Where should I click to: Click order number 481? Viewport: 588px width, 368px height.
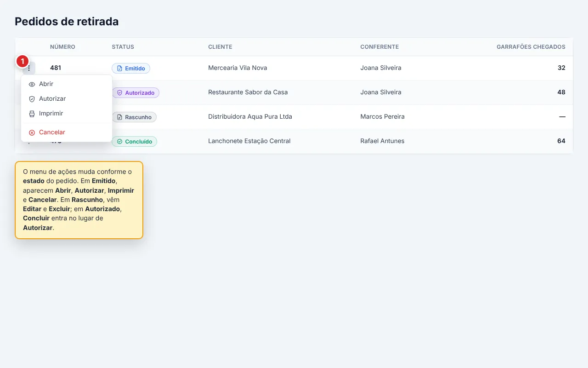[x=56, y=68]
